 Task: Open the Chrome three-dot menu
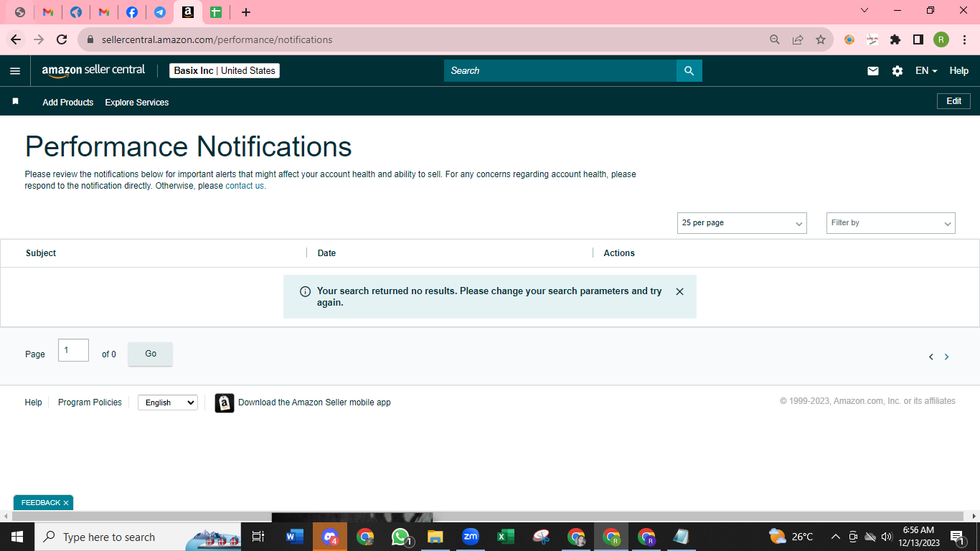pyautogui.click(x=964, y=39)
